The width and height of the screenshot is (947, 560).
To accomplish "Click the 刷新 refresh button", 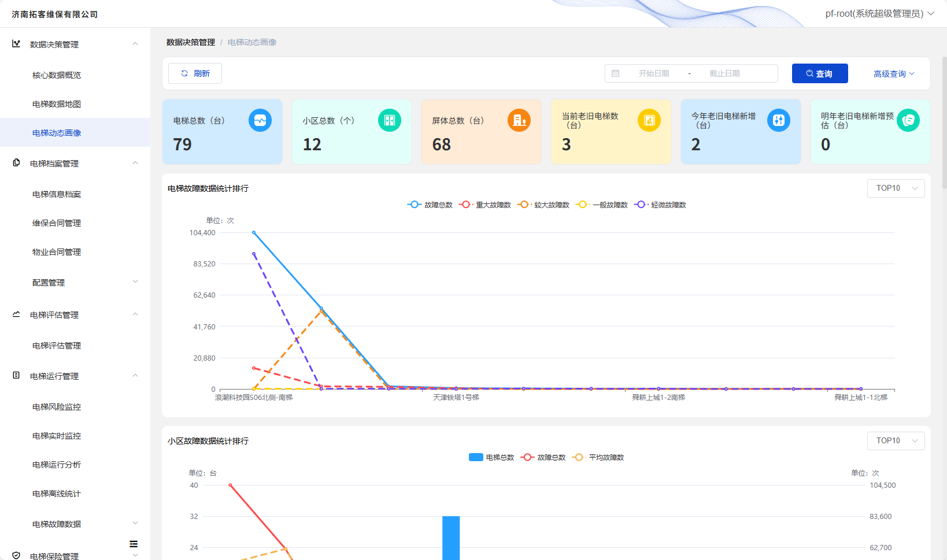I will point(195,73).
